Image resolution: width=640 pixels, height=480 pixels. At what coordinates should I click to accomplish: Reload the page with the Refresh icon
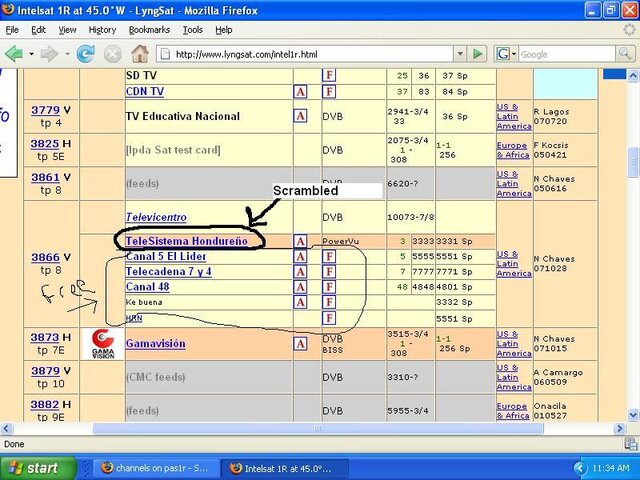[x=86, y=54]
